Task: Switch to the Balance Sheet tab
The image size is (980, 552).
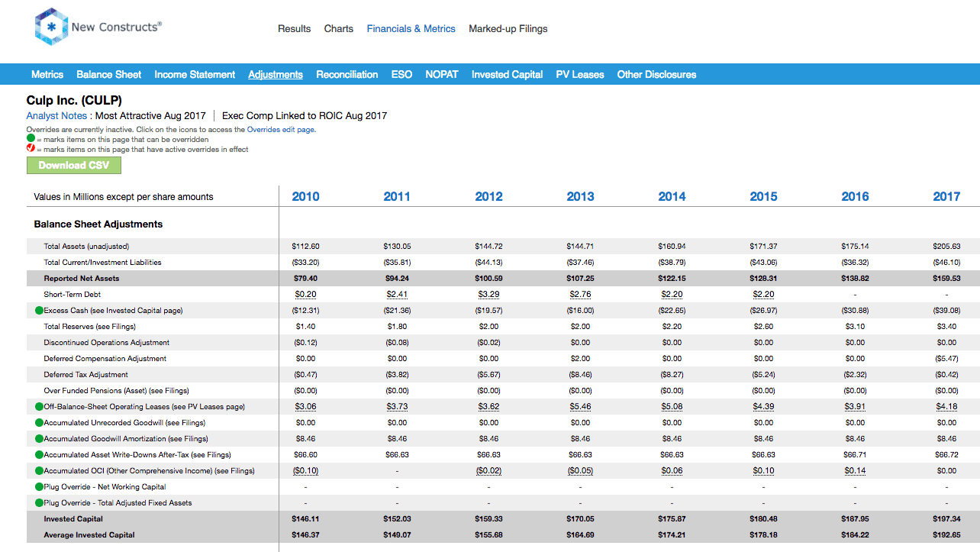Action: pyautogui.click(x=108, y=74)
